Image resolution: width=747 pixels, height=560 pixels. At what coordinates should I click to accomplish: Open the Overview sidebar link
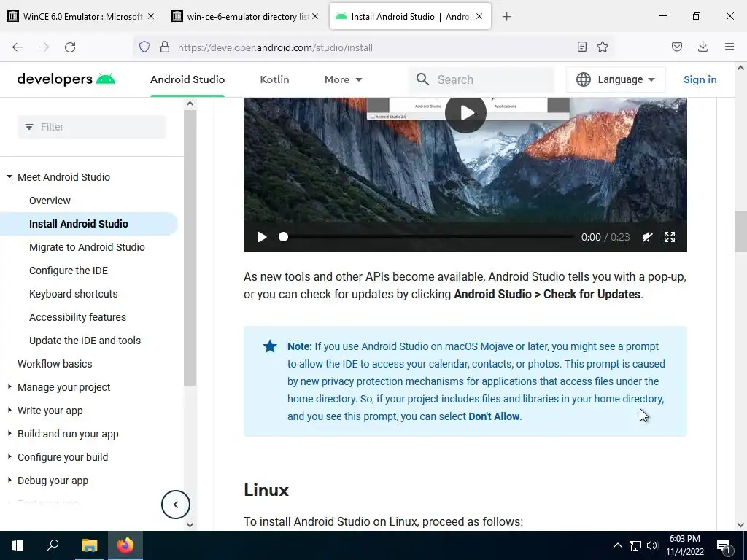click(x=50, y=201)
